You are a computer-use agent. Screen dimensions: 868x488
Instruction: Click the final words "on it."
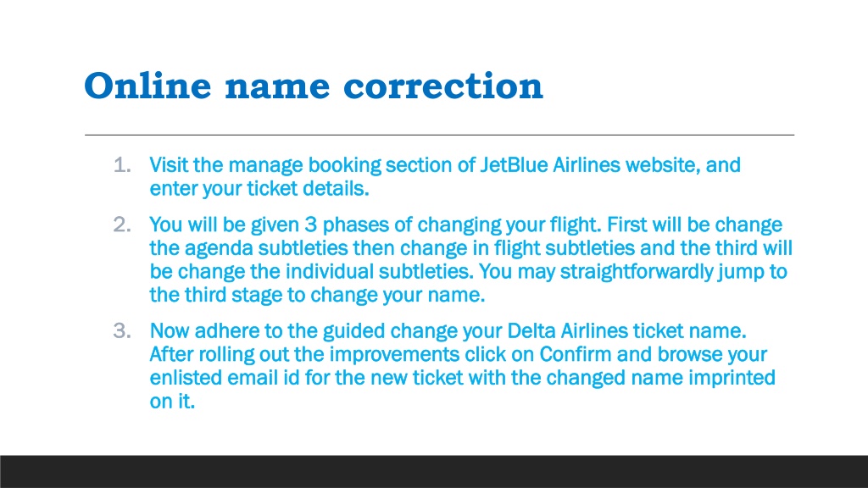pyautogui.click(x=172, y=402)
